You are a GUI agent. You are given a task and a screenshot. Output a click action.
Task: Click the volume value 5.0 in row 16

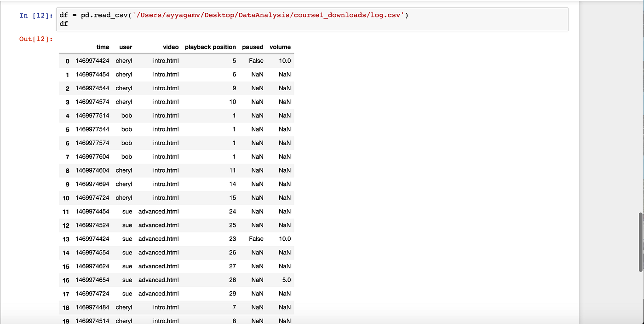(282, 280)
